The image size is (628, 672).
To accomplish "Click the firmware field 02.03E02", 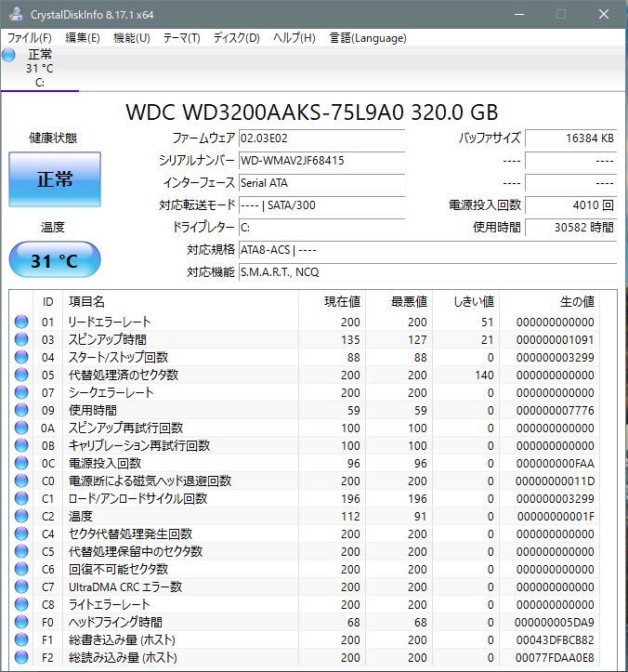I will 321,138.
